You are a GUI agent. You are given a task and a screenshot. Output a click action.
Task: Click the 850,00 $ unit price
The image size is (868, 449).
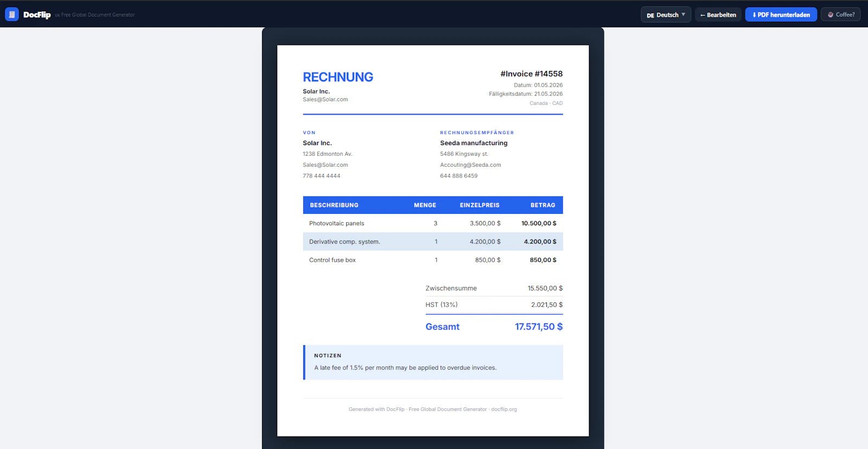pyautogui.click(x=488, y=260)
